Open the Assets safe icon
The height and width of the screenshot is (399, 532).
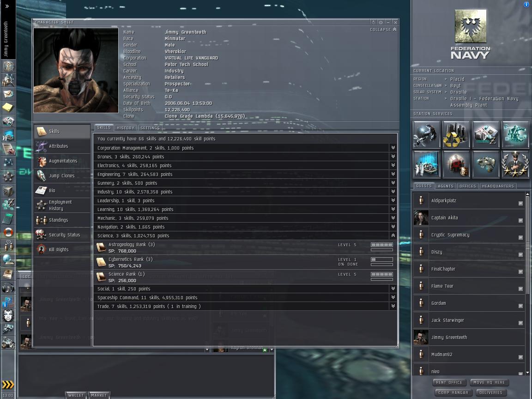click(8, 191)
